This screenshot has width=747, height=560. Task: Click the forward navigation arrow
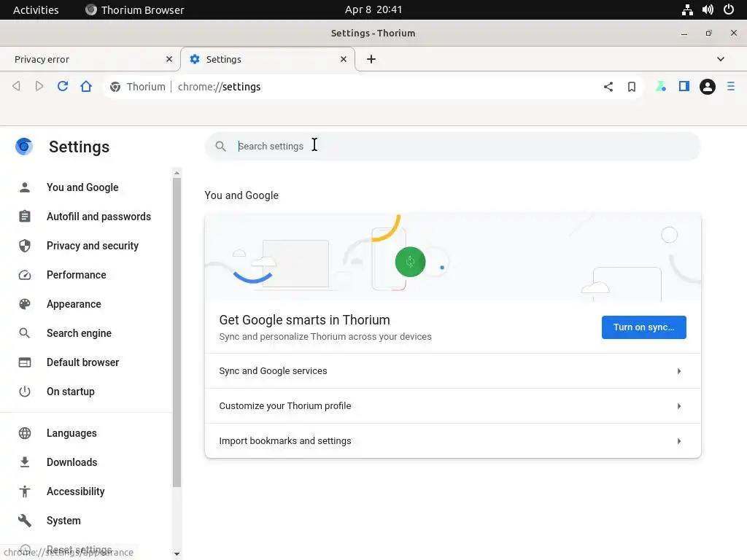tap(39, 86)
